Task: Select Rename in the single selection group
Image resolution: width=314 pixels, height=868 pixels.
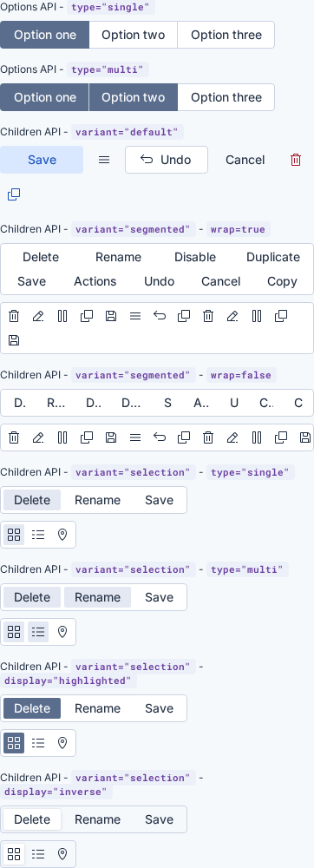Action: pyautogui.click(x=97, y=501)
